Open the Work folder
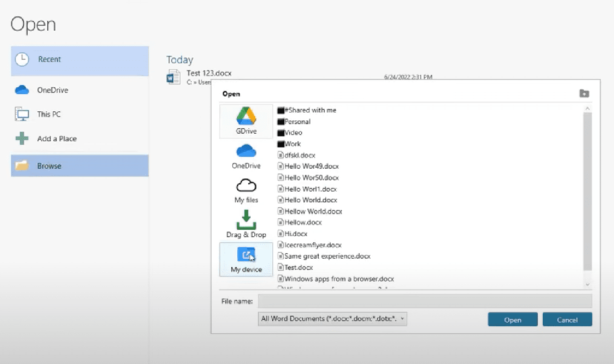 click(x=289, y=144)
